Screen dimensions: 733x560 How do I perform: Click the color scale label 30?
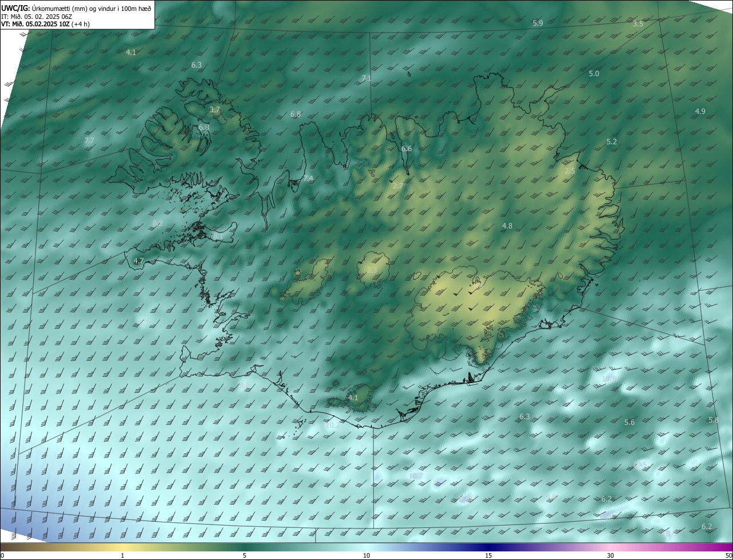click(x=610, y=555)
